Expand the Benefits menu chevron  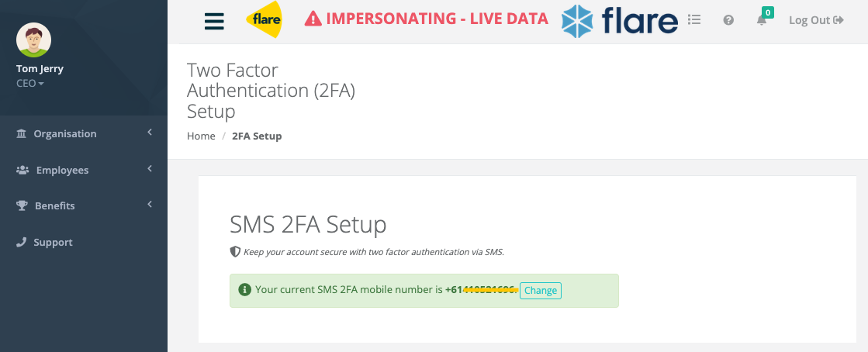point(150,205)
